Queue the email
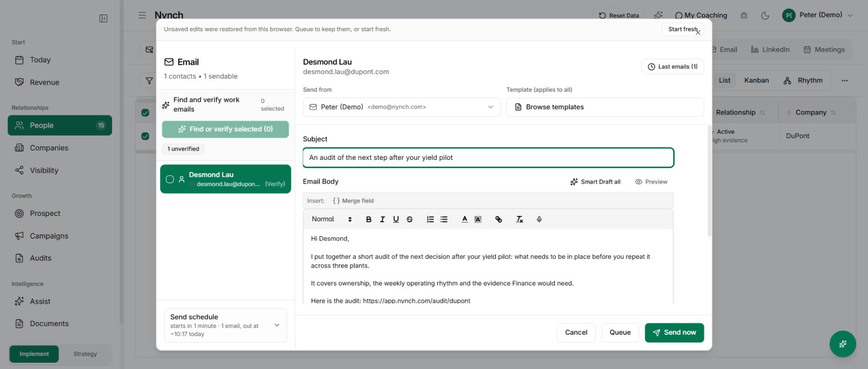The image size is (868, 369). click(x=620, y=333)
